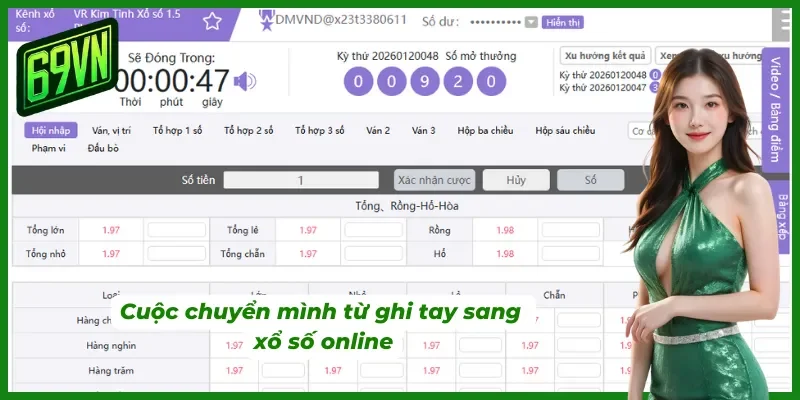Click the Số tiền amount input field
Screen dimensions: 800x400
point(301,180)
